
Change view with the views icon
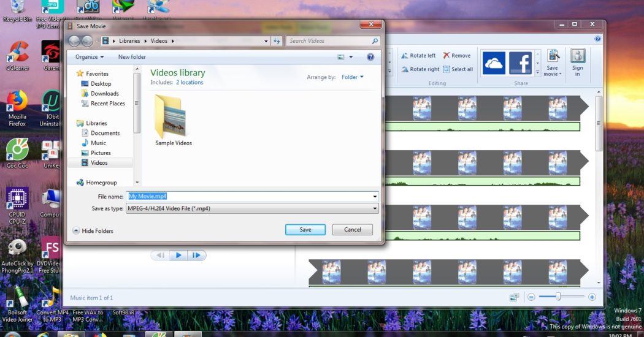(x=341, y=57)
